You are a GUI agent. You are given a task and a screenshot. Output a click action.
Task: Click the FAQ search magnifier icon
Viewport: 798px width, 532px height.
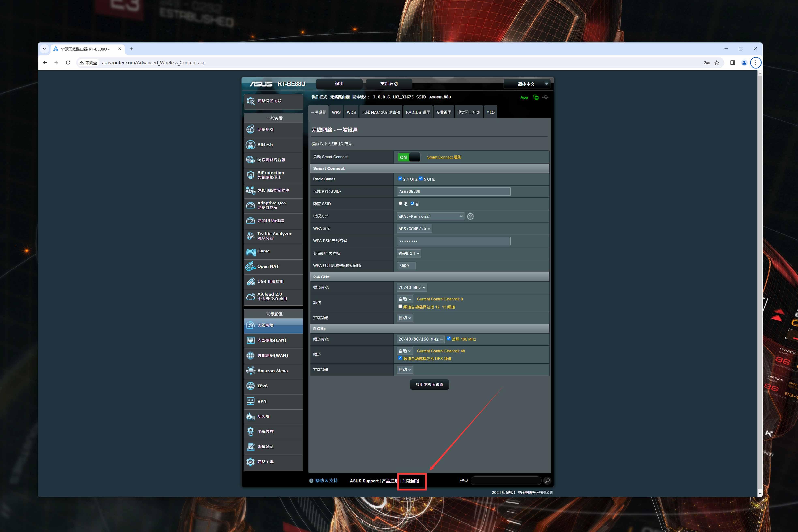[547, 481]
